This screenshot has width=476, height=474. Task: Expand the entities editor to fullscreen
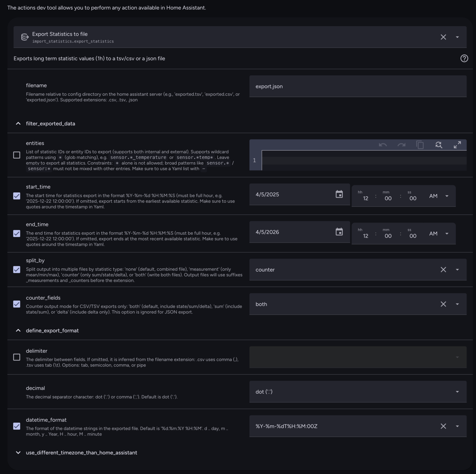(x=457, y=145)
